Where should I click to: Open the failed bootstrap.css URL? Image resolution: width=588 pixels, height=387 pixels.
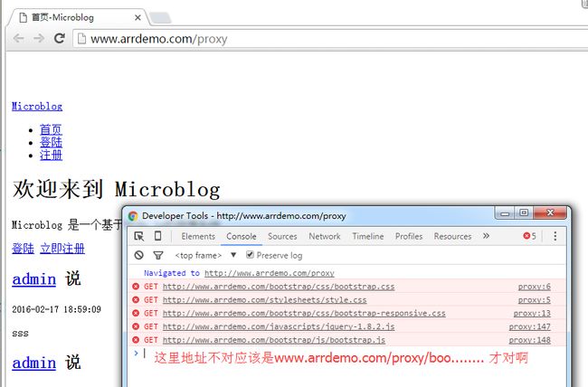(279, 287)
